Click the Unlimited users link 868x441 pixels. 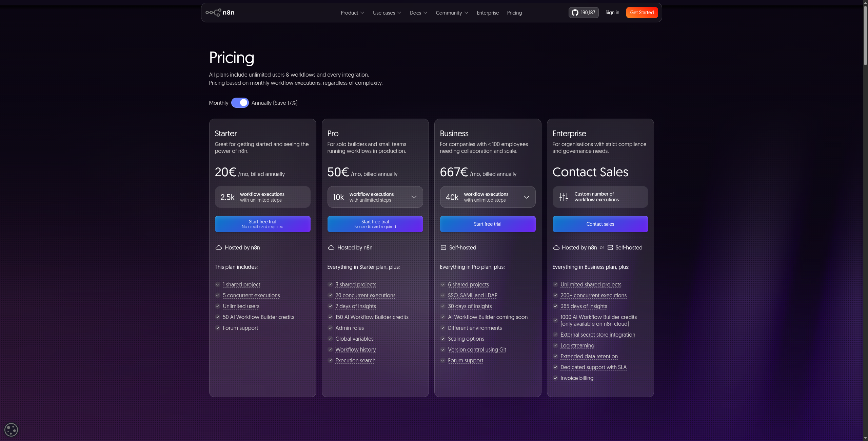(241, 306)
